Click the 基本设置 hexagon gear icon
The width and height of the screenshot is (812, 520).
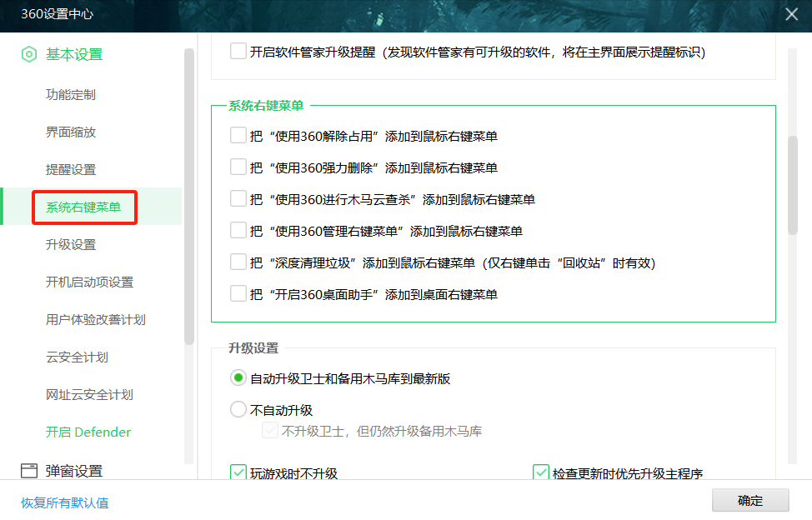coord(29,55)
